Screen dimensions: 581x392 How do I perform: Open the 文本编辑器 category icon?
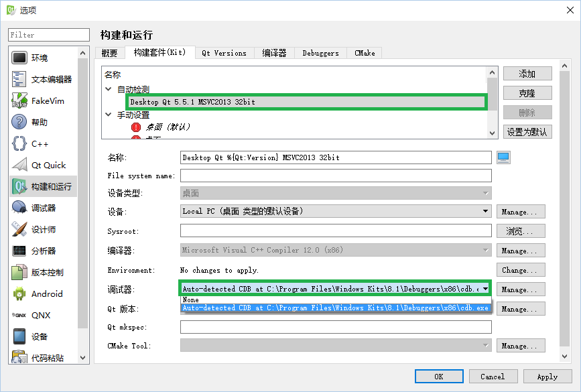[x=19, y=79]
